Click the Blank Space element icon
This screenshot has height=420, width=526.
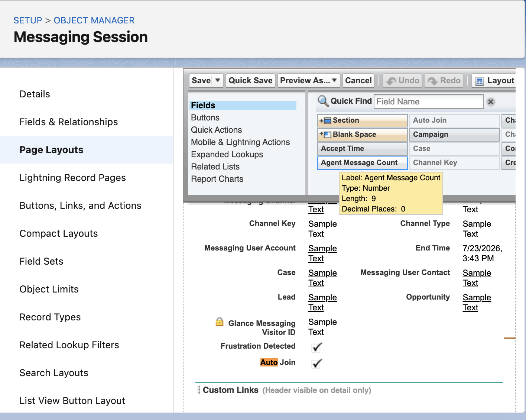pyautogui.click(x=325, y=134)
